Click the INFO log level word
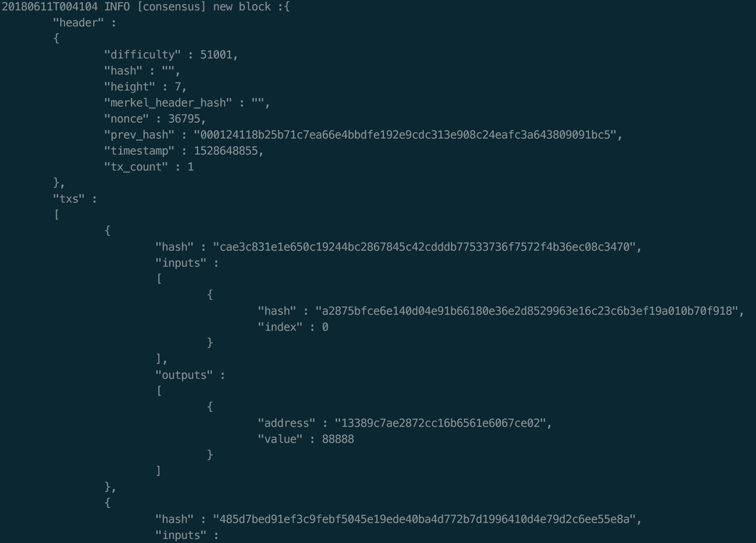The height and width of the screenshot is (543, 756). 117,7
